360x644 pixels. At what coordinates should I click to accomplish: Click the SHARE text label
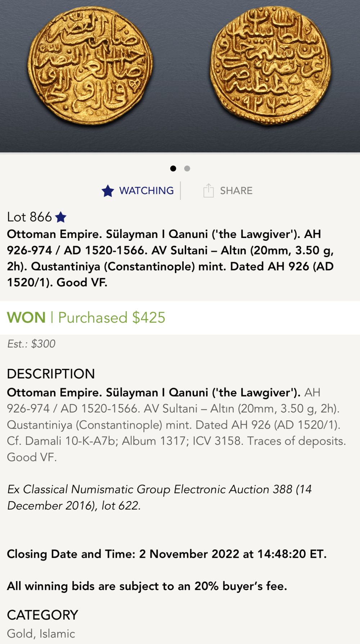coord(236,191)
